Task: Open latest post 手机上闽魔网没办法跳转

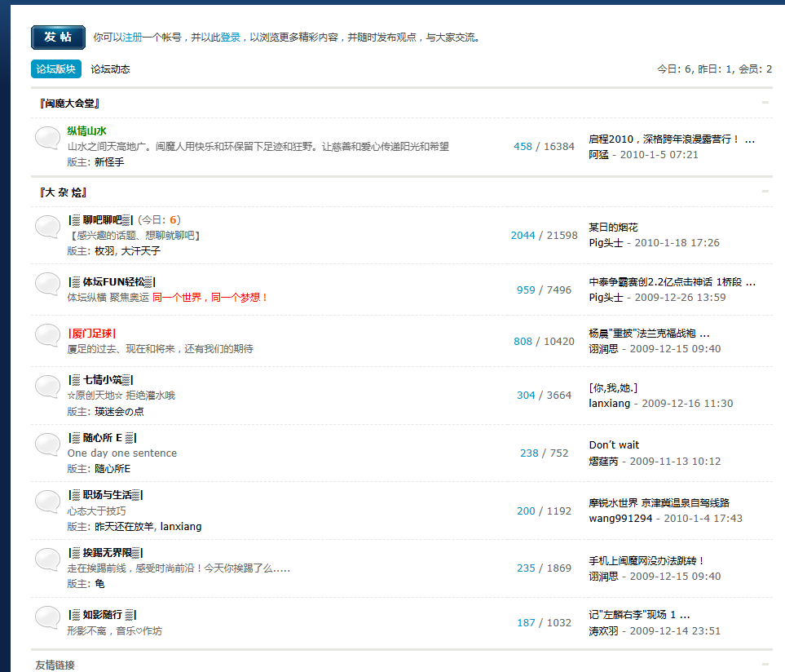Action: point(646,561)
